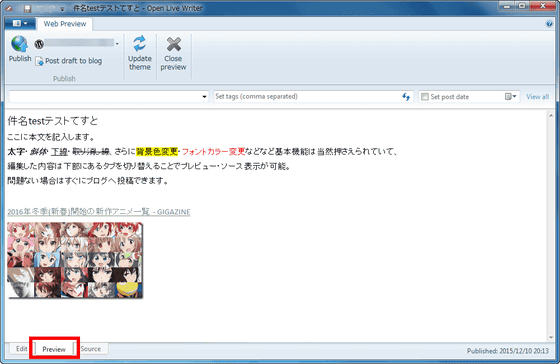
Task: Click the line ここに本文を記入します。
Action: pos(51,137)
